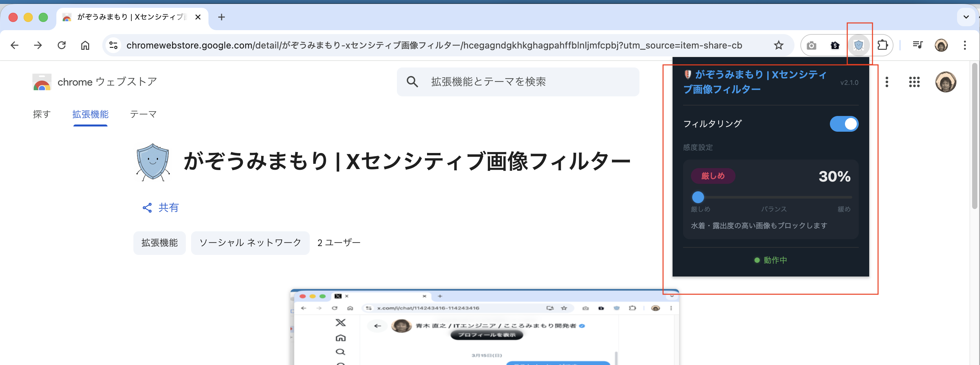Image resolution: width=980 pixels, height=365 pixels.
Task: Click the Chrome Web Store logo
Action: [42, 82]
